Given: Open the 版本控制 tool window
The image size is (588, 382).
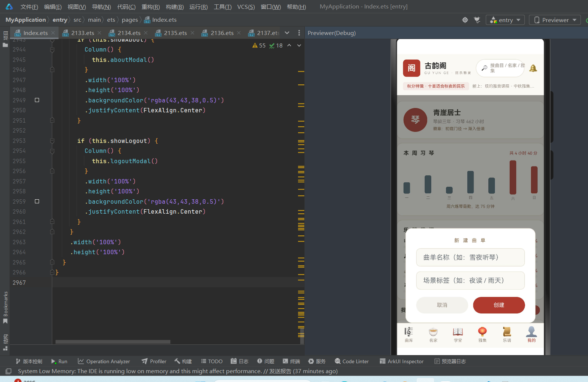Looking at the screenshot, I should point(29,361).
